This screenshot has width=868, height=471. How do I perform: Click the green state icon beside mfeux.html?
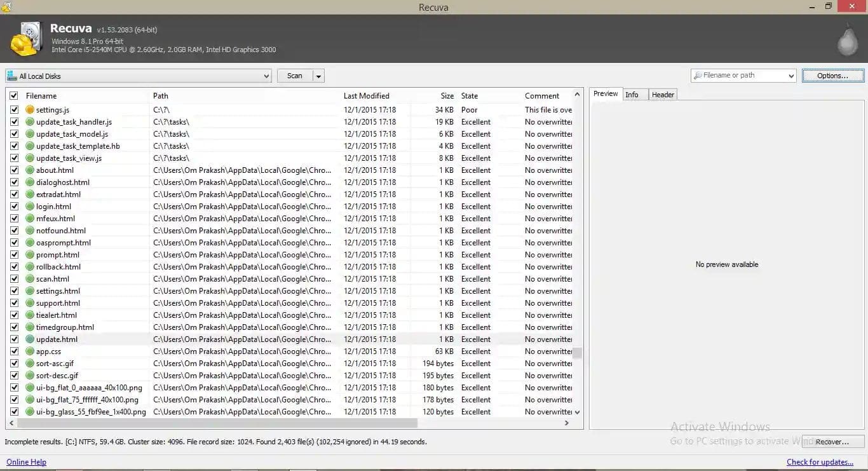pos(30,219)
